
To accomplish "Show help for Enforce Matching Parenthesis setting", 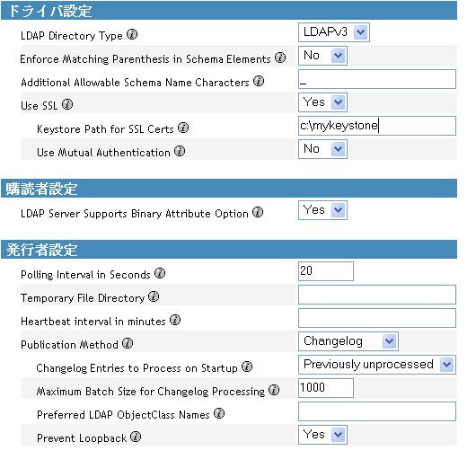I will tap(280, 57).
